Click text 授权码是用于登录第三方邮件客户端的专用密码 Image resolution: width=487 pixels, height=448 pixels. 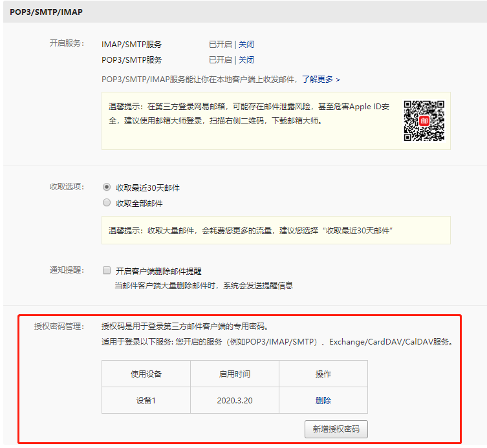[x=185, y=326]
